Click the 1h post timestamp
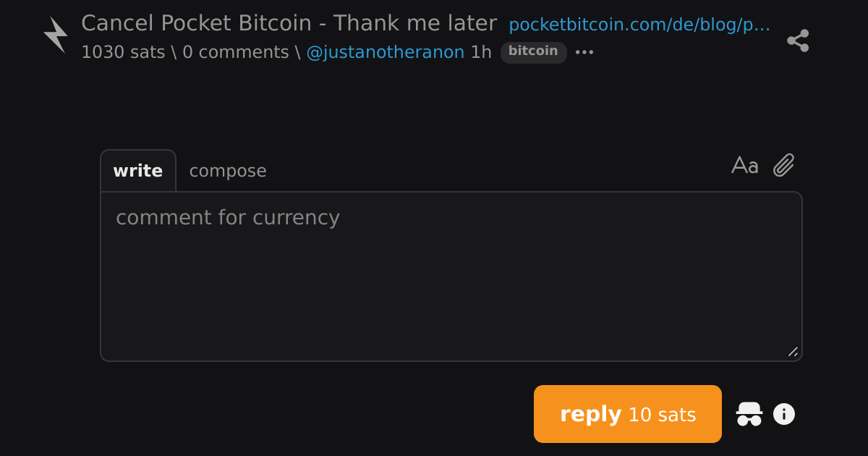This screenshot has height=456, width=868. point(481,52)
